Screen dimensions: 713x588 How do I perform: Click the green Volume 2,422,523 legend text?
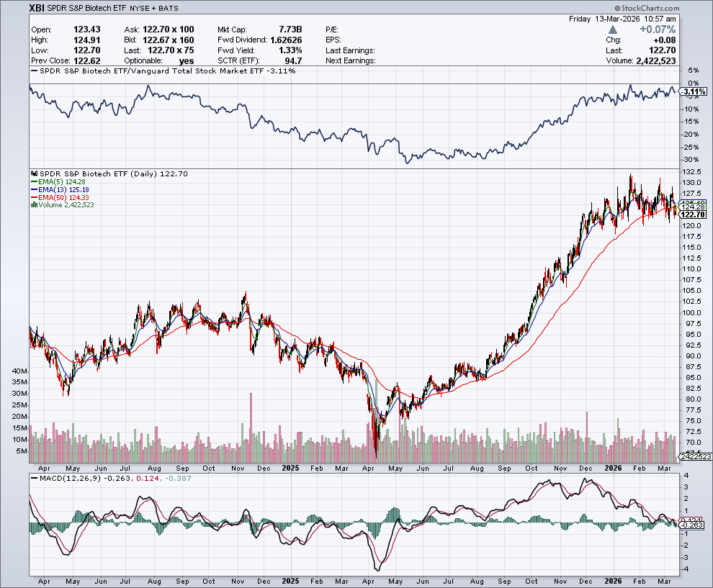coord(66,205)
